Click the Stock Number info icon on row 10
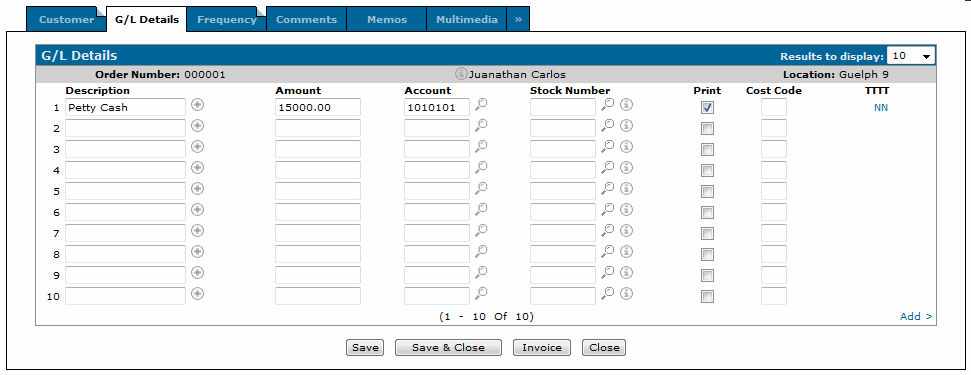971x375 pixels. (x=627, y=293)
